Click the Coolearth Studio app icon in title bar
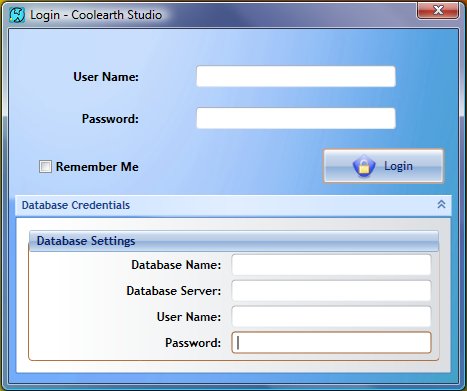This screenshot has width=467, height=391. click(x=17, y=15)
